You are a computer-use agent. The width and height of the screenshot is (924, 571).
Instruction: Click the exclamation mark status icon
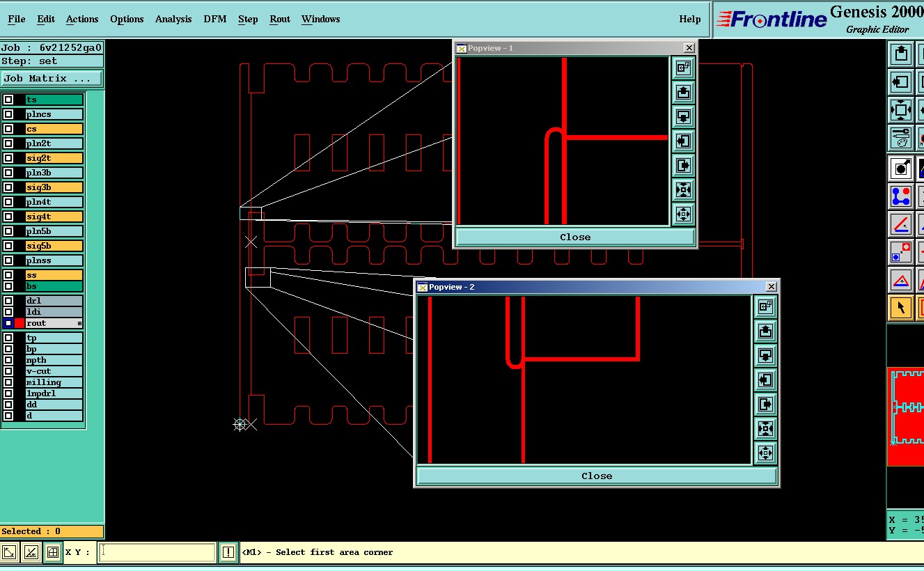click(x=228, y=552)
